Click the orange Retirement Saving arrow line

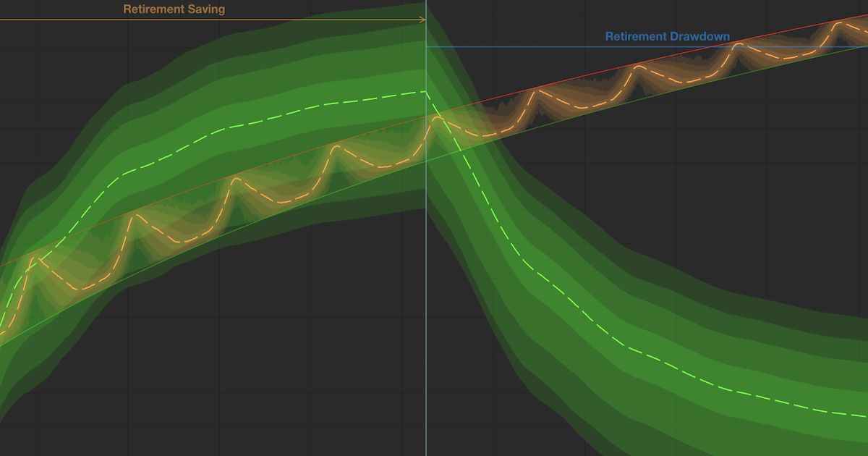click(217, 20)
